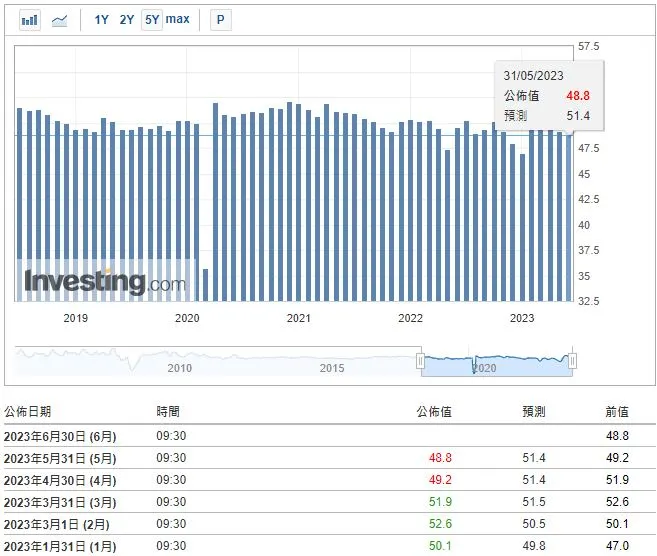Click the green 52.6 released value
The width and height of the screenshot is (657, 556).
438,524
